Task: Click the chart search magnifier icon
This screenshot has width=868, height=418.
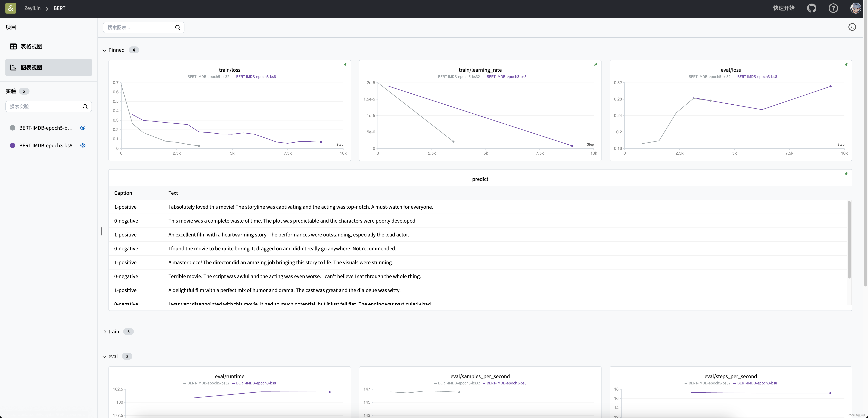Action: point(177,28)
